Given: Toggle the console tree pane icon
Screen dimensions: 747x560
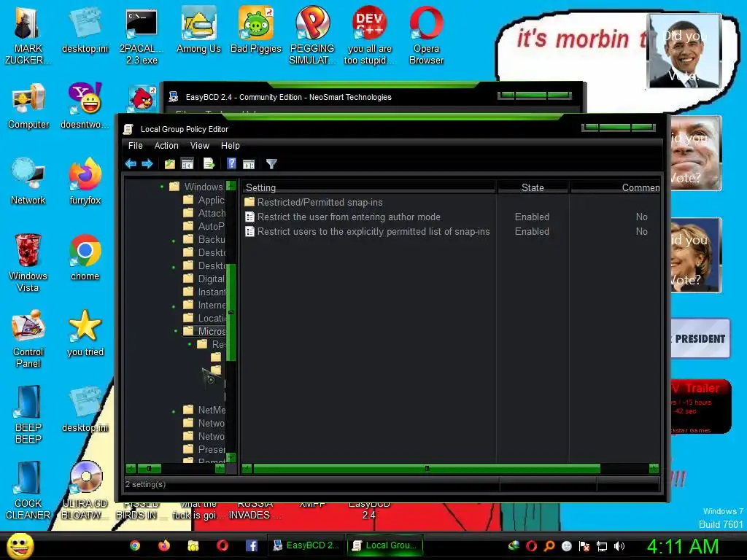Looking at the screenshot, I should (187, 164).
